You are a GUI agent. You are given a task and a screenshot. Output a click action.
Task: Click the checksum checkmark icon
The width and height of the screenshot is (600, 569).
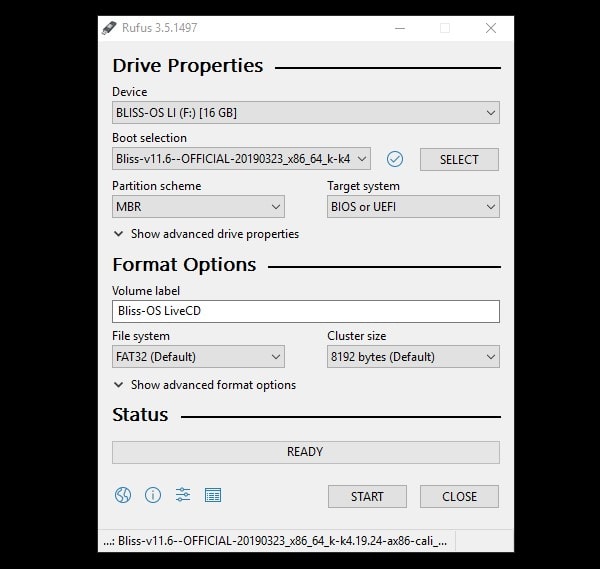coord(395,159)
